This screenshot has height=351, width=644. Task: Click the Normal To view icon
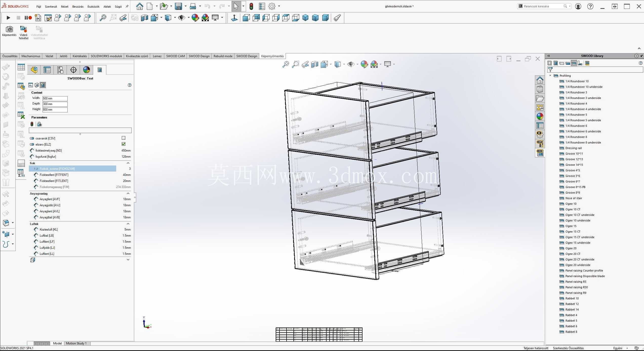pos(234,18)
